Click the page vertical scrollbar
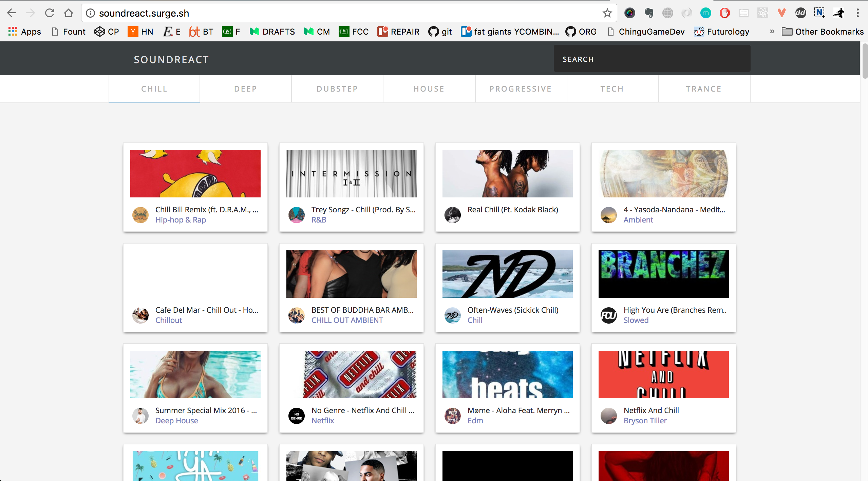The image size is (868, 481). [x=865, y=61]
